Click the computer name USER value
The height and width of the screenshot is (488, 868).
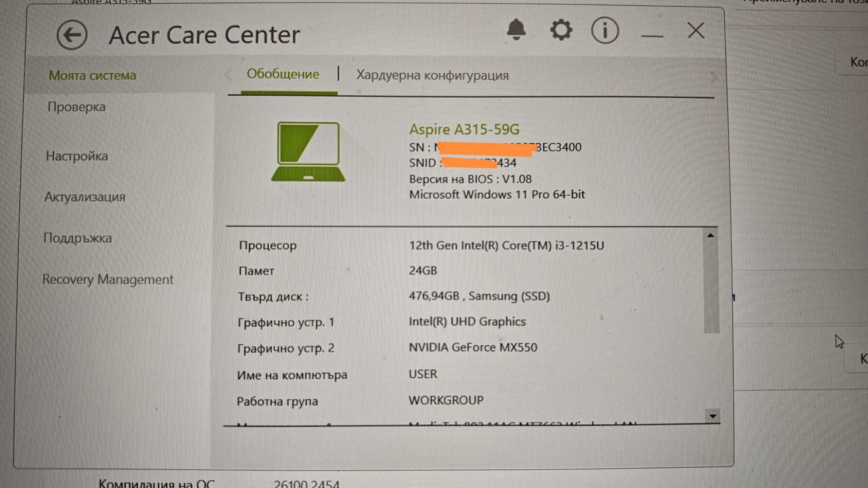[423, 374]
